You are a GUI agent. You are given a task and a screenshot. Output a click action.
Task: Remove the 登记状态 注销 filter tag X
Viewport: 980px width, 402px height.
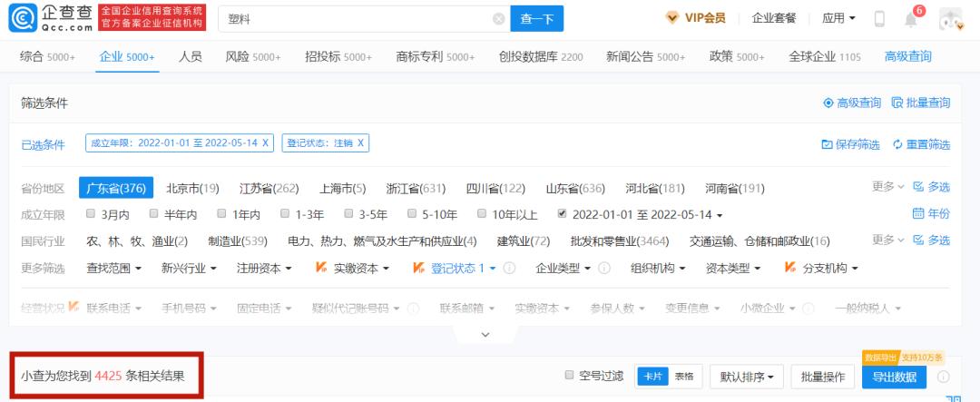pyautogui.click(x=360, y=143)
